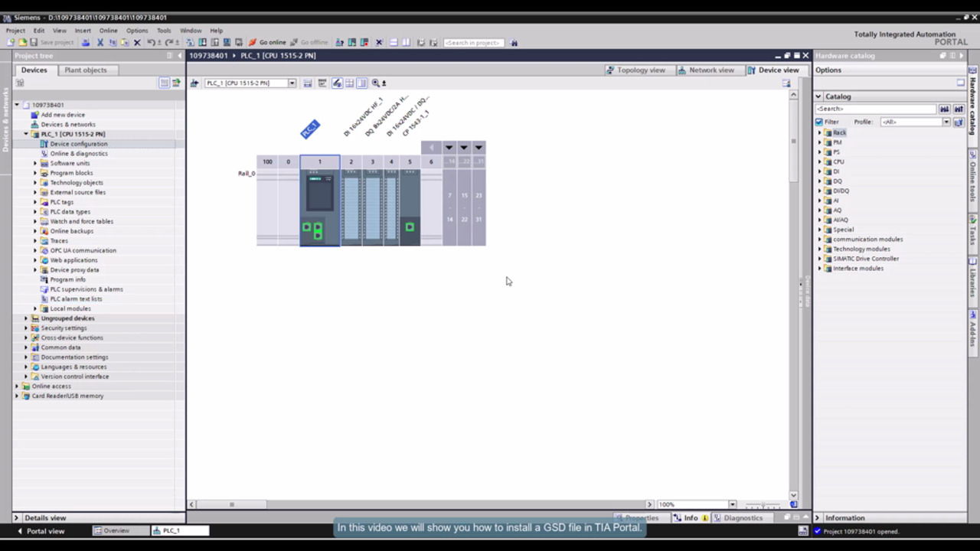Expand the Program blocks tree node

(35, 173)
